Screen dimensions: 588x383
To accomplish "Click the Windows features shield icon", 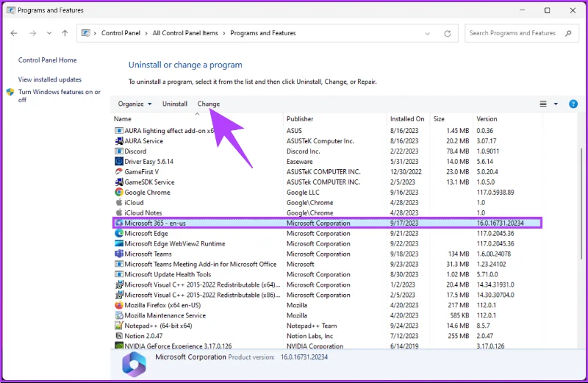I will [10, 92].
